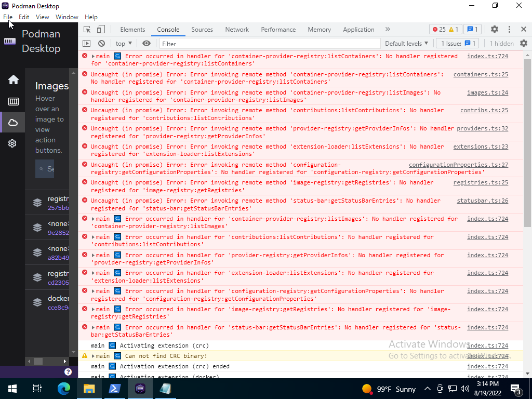The width and height of the screenshot is (532, 399).
Task: Click inside the console Filter field
Action: tap(208, 44)
